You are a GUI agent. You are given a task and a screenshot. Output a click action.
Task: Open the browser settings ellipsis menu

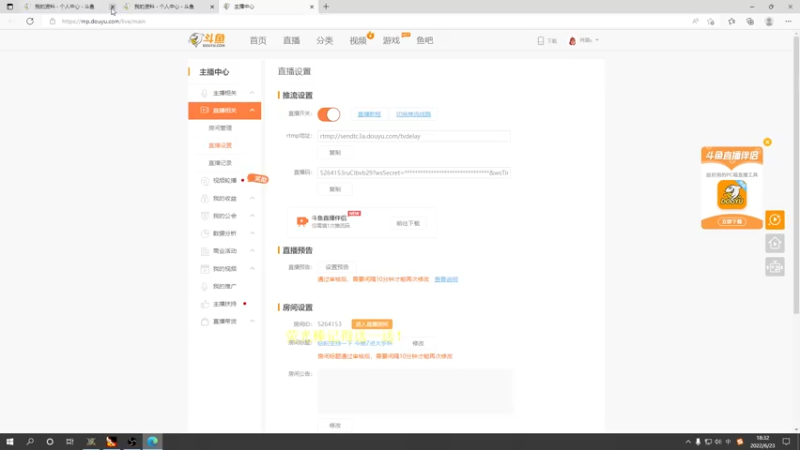click(788, 21)
